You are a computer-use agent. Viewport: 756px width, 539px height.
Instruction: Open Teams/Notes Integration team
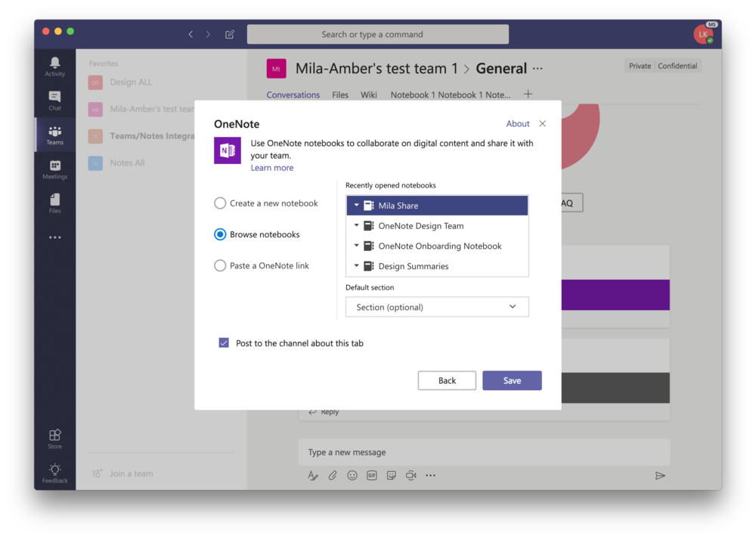[141, 136]
